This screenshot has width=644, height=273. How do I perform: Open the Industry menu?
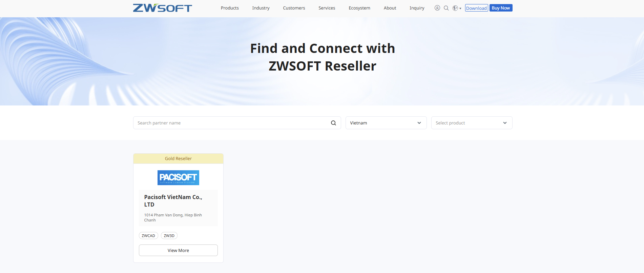coord(261,8)
